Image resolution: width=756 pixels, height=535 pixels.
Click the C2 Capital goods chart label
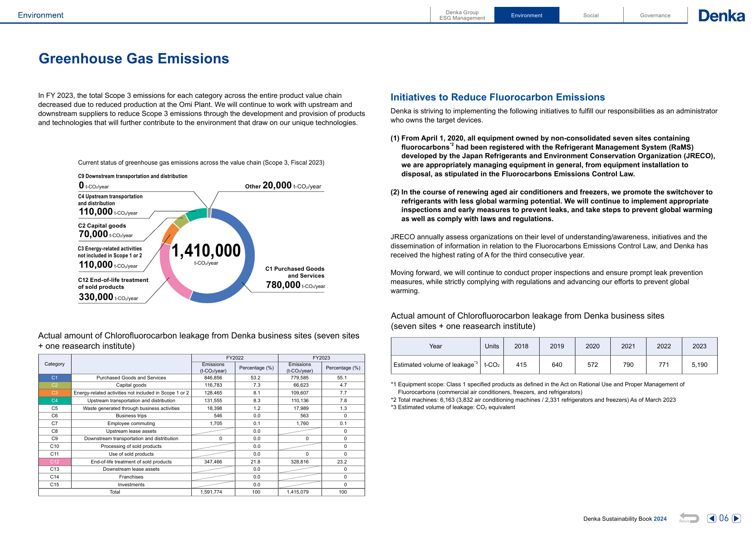pyautogui.click(x=106, y=231)
